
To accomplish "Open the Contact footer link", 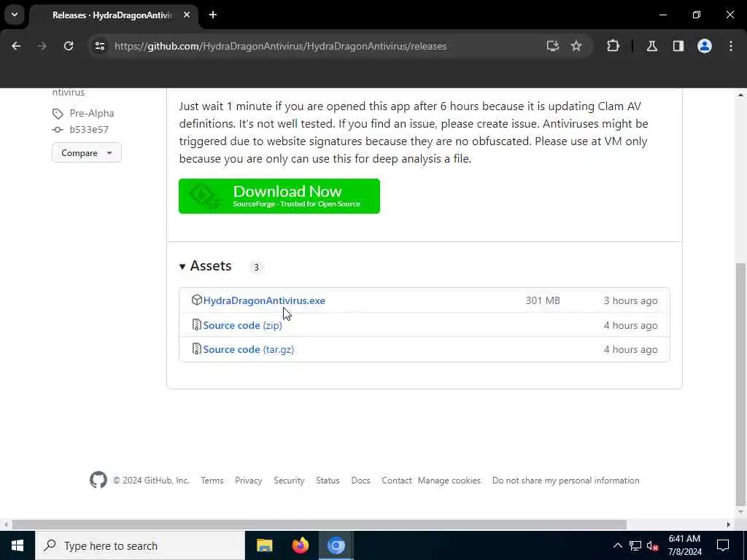I will (x=396, y=481).
